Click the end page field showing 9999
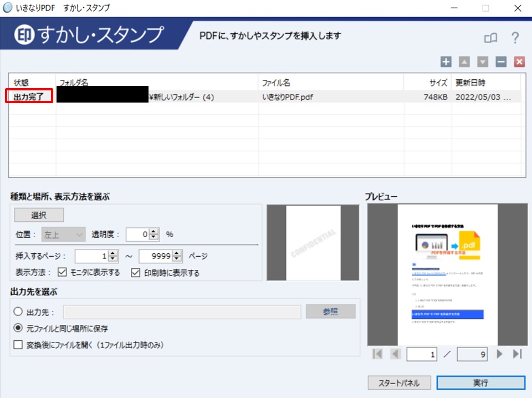Screen dimensions: 532x398 click(x=156, y=256)
